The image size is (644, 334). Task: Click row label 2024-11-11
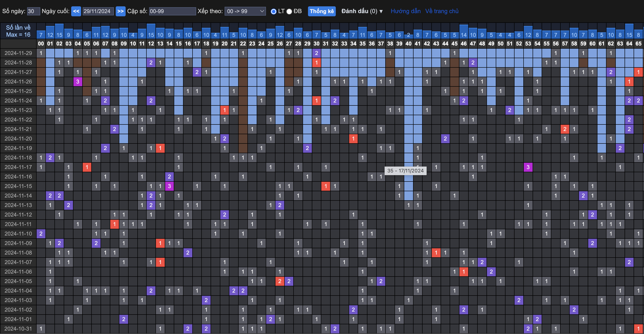click(x=18, y=224)
